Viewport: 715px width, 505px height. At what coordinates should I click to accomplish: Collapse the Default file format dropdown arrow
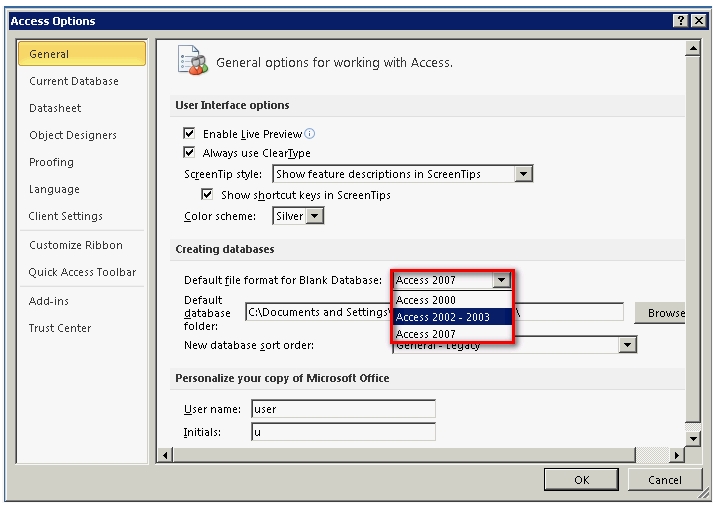pos(501,280)
